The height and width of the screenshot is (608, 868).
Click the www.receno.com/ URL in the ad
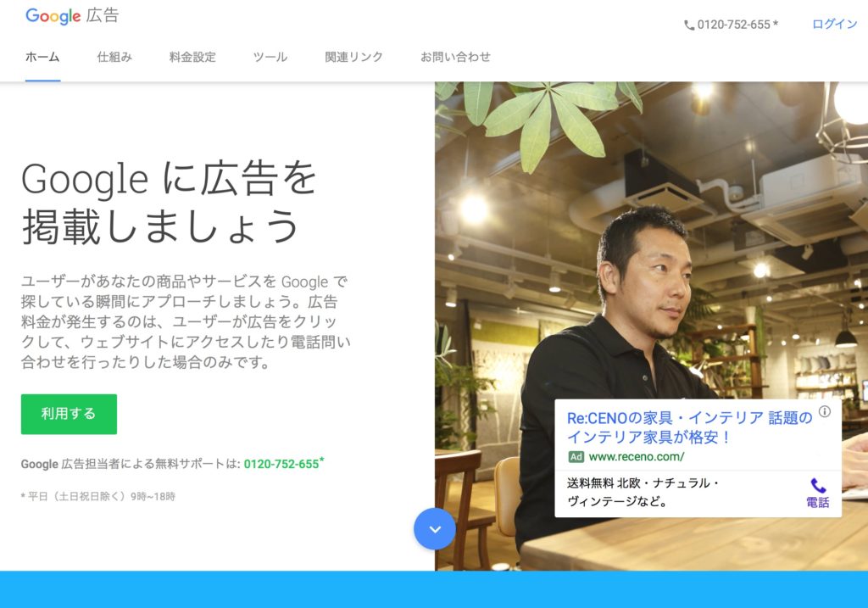(x=637, y=457)
